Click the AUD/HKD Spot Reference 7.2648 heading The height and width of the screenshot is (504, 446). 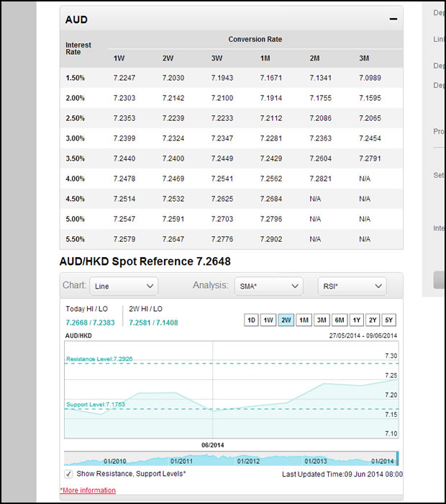click(x=145, y=261)
